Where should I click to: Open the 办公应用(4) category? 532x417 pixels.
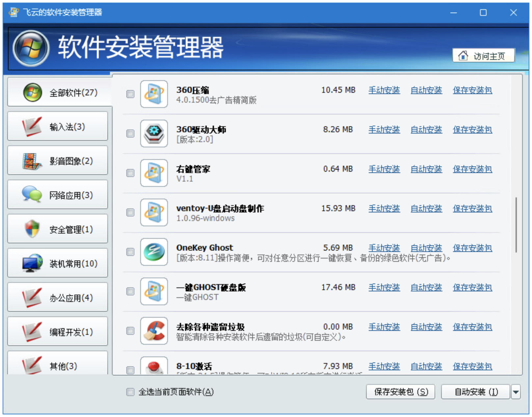click(x=58, y=298)
